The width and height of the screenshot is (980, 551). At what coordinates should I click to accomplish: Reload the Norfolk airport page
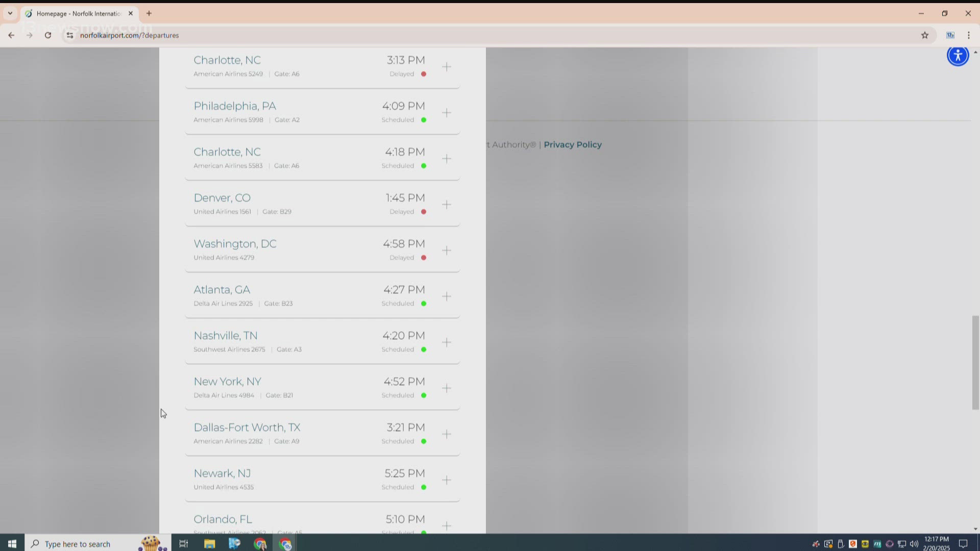48,35
